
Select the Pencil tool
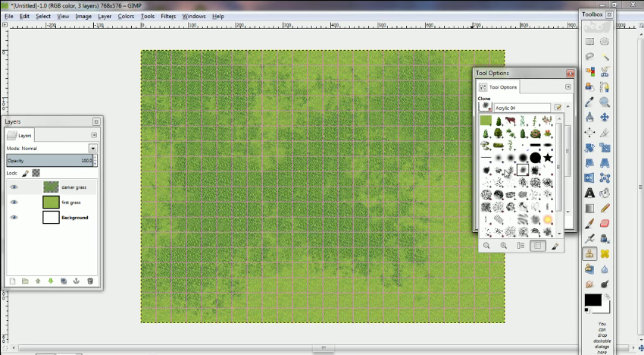[605, 208]
